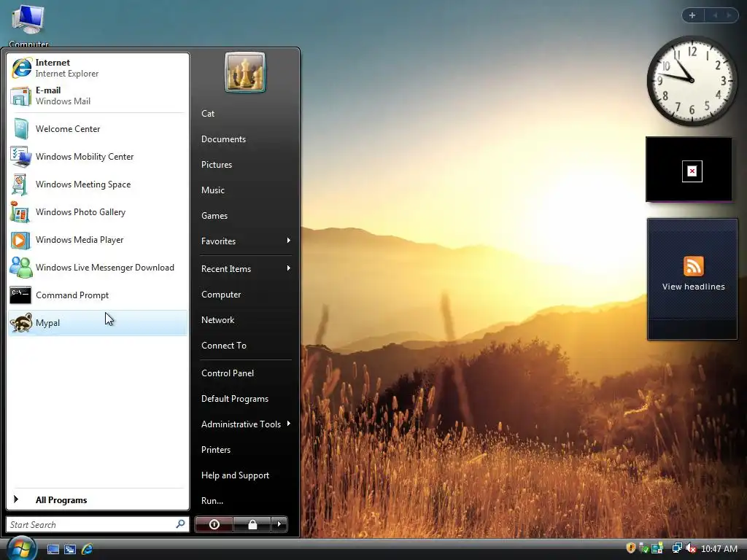
Task: Open Internet Explorer from quick launch
Action: [x=88, y=549]
